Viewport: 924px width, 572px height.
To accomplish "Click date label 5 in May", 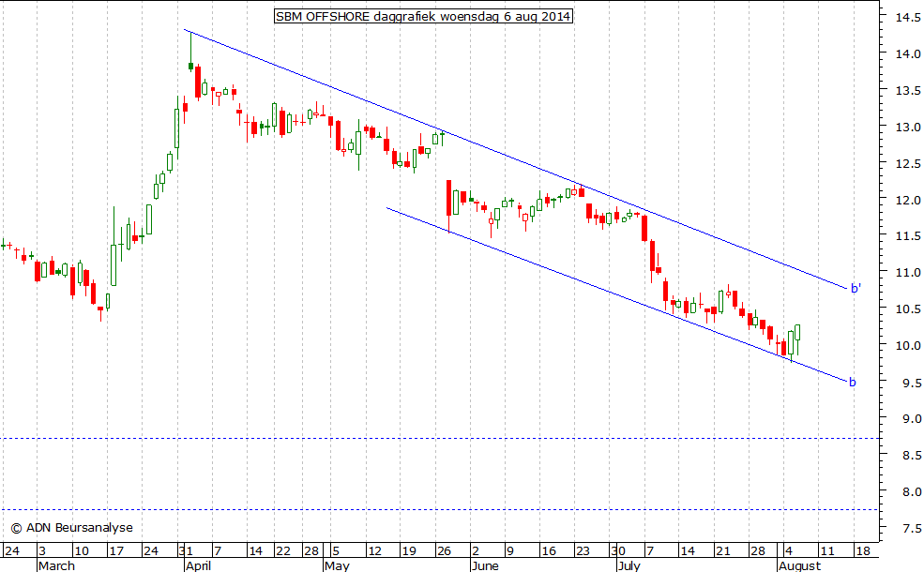I will pos(336,550).
